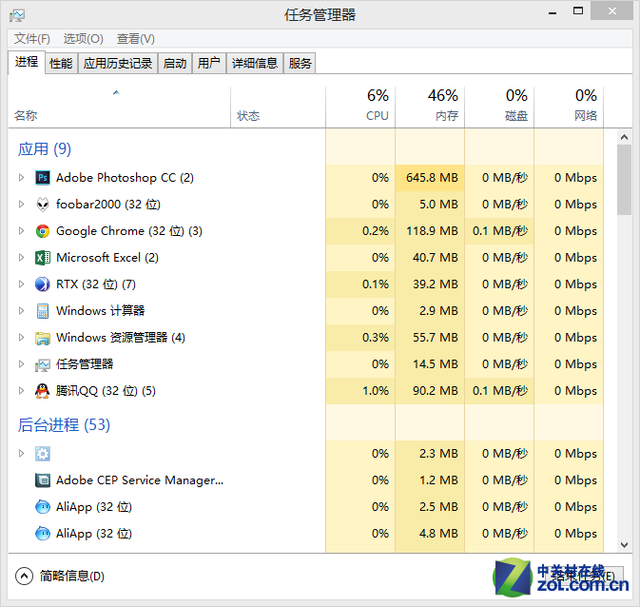Screen dimensions: 640x607
Task: Select the 腾讯QQ (32 位) (5) name
Action: point(106,391)
